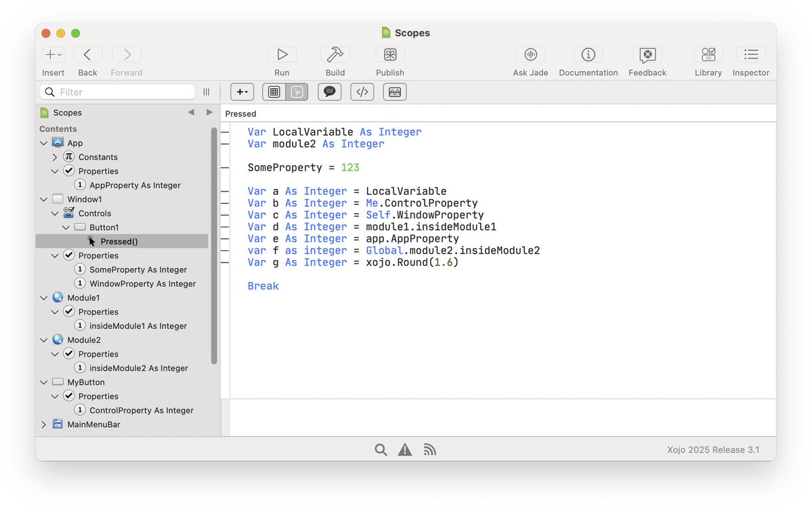The width and height of the screenshot is (812, 511).
Task: Show the Inspector panel
Action: (751, 54)
